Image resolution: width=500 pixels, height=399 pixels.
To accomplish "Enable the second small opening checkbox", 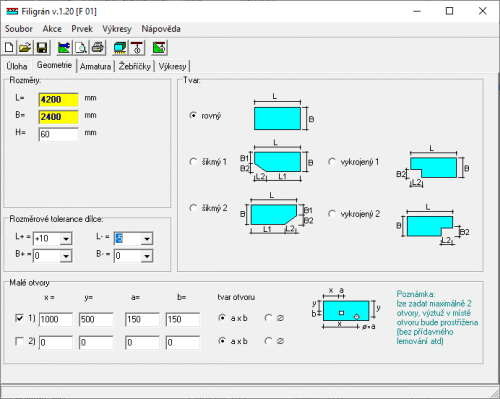I will (20, 341).
